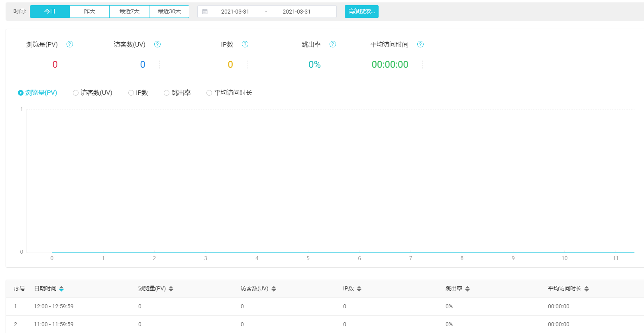Select the 最近30天 time range
Screen dimensions: 644x333
point(169,12)
